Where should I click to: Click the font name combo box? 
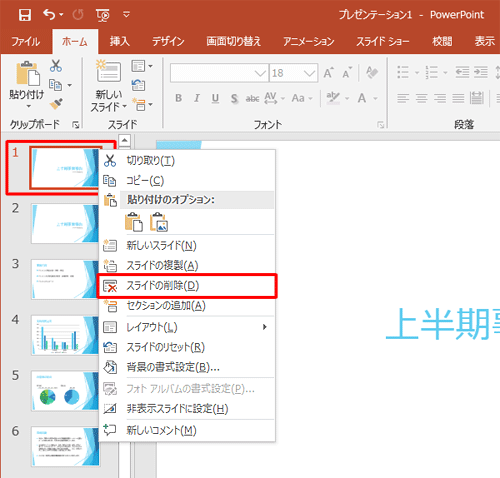point(219,73)
